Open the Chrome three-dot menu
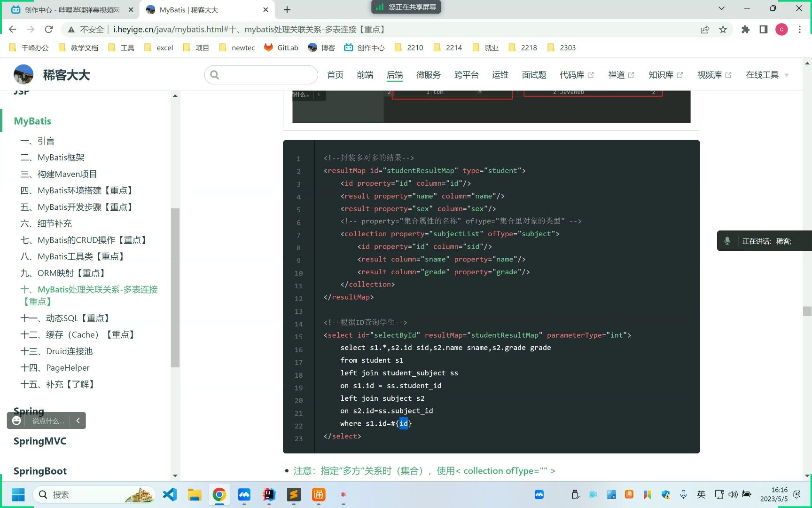This screenshot has height=508, width=812. 799,30
